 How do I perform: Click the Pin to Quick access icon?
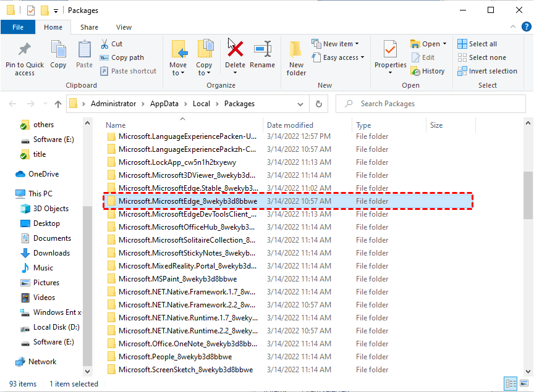[x=25, y=49]
